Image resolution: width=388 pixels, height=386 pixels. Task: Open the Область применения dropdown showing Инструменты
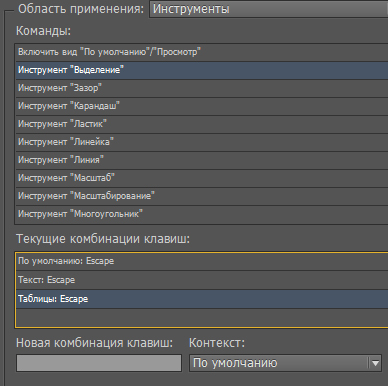[x=269, y=9]
